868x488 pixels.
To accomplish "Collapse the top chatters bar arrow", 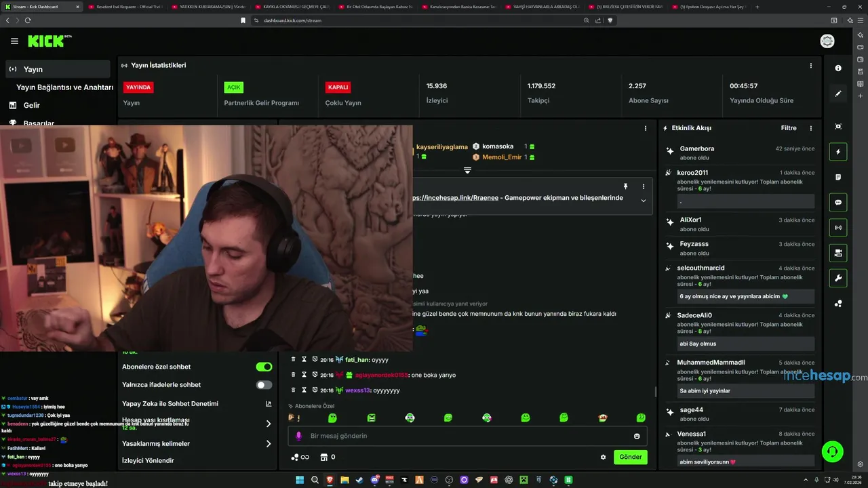I will pyautogui.click(x=467, y=170).
